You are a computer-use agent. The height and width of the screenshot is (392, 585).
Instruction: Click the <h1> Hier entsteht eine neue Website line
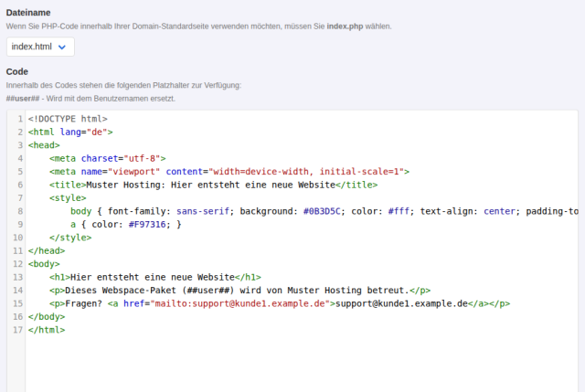154,277
